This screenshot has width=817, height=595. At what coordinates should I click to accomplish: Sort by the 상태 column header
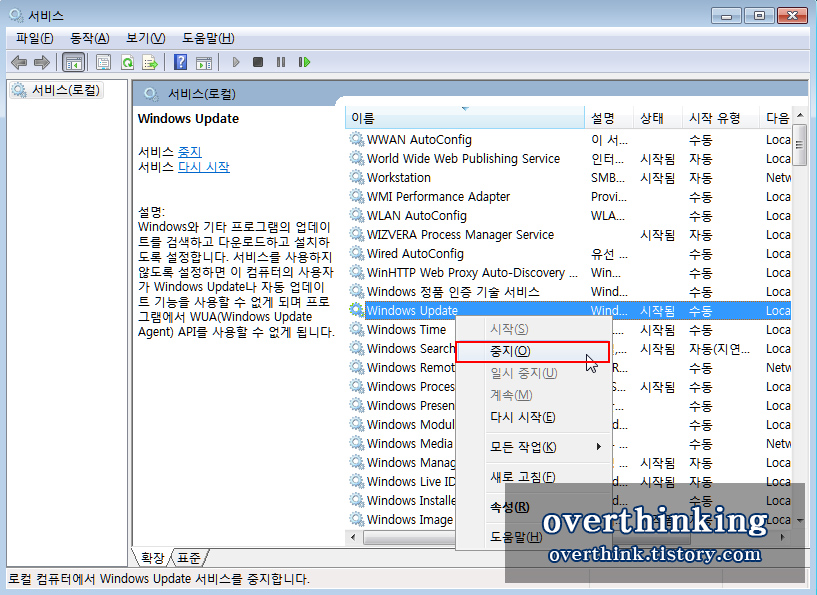658,118
